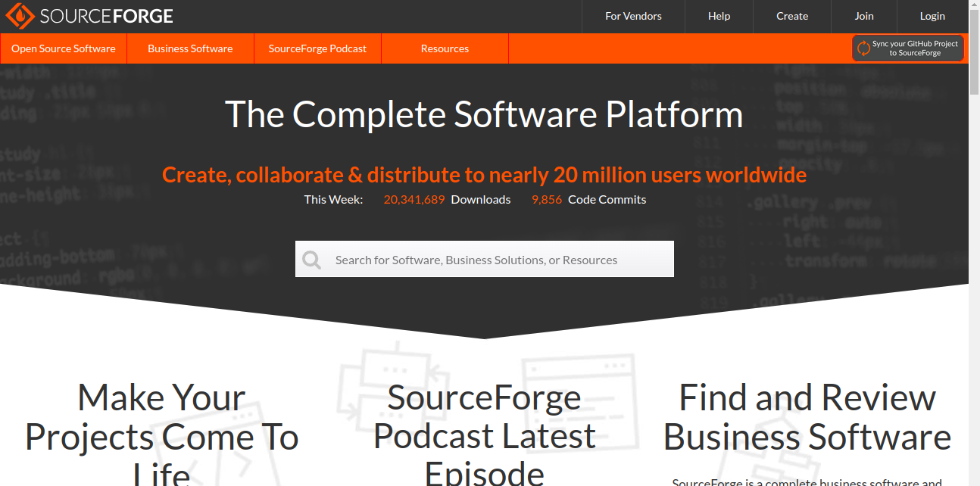
Task: Click Find and Review Business Software heading
Action: click(807, 417)
